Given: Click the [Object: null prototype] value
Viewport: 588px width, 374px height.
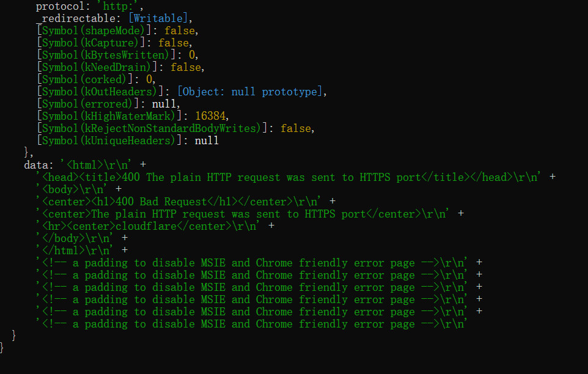Looking at the screenshot, I should (248, 92).
